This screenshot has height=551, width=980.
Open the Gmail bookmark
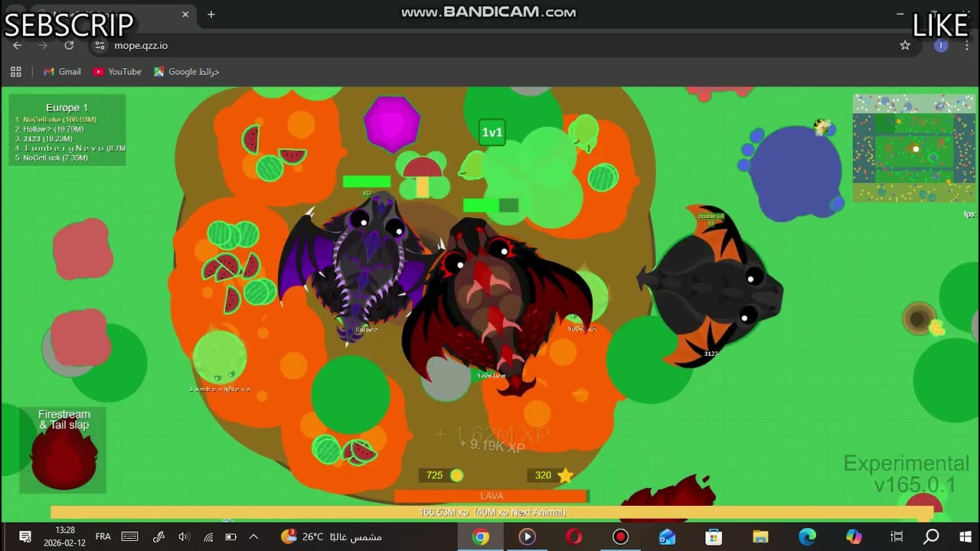click(62, 72)
